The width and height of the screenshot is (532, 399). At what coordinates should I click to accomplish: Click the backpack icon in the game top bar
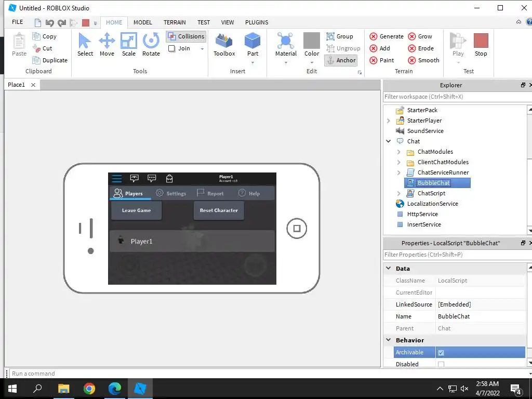click(169, 178)
